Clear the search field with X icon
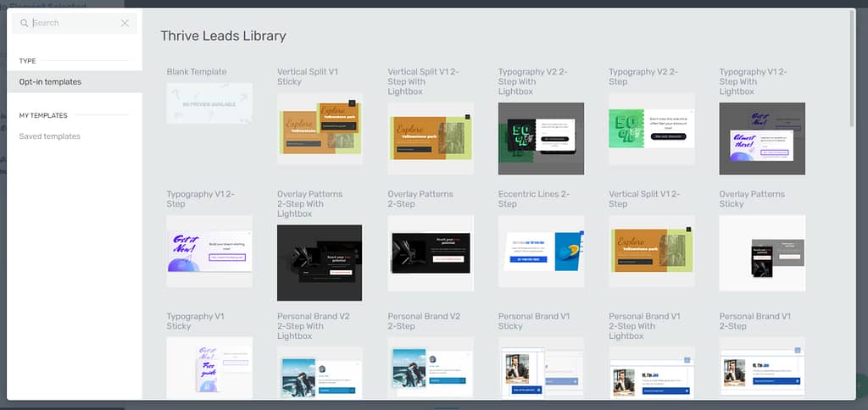This screenshot has height=410, width=868. tap(125, 23)
